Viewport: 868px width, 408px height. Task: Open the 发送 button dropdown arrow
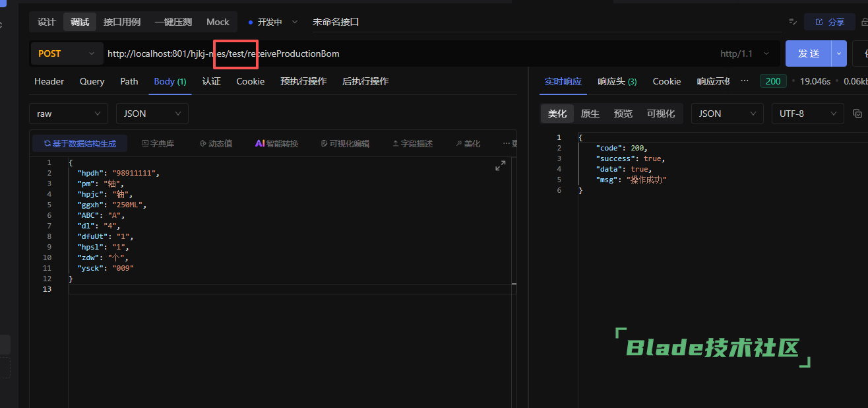tap(839, 53)
